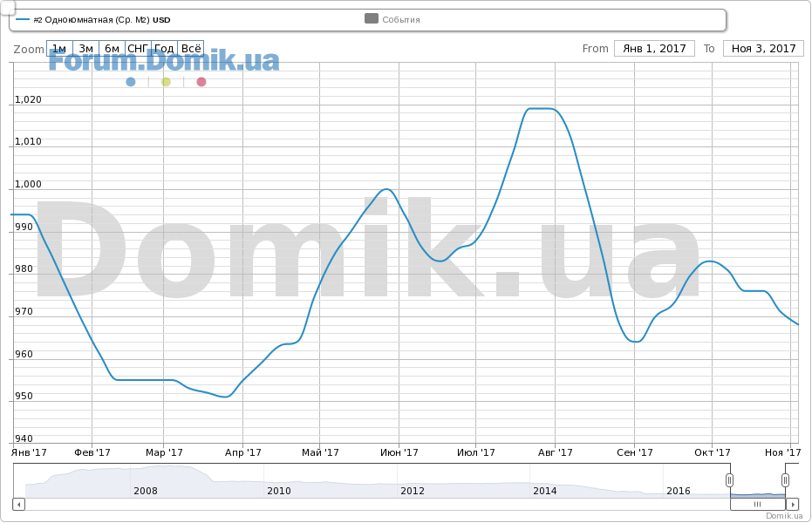Click the 2008 label in navigator
This screenshot has width=812, height=523.
click(146, 491)
